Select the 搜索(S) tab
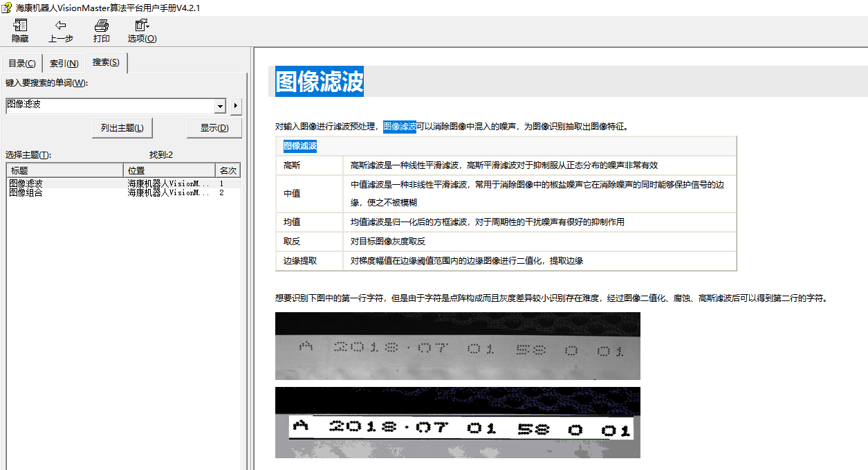868x470 pixels. click(106, 62)
